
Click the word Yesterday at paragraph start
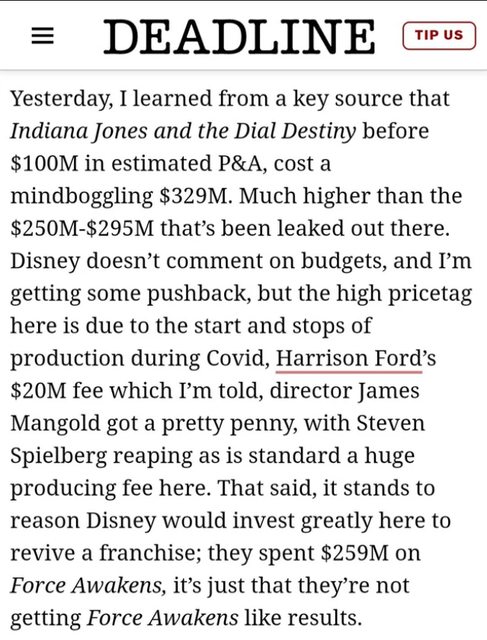click(60, 100)
